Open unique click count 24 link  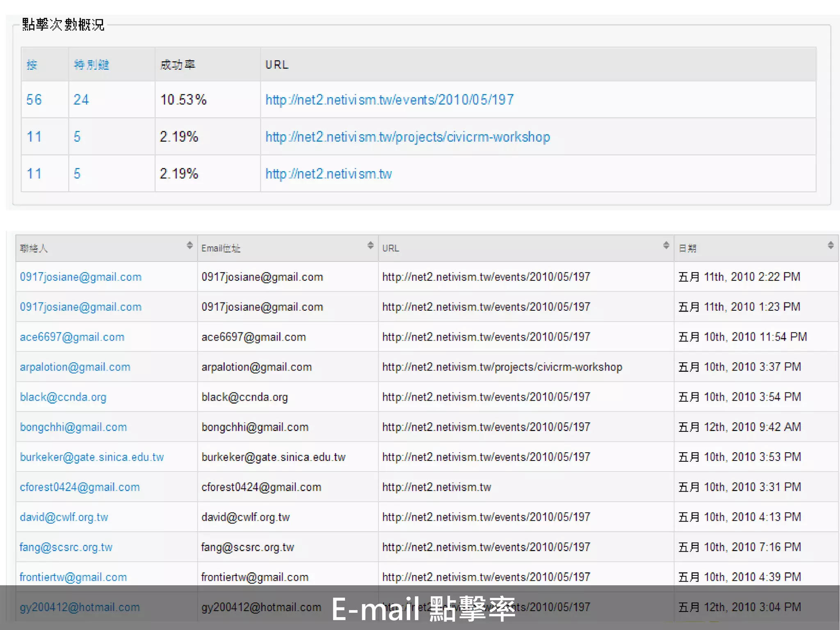click(x=81, y=99)
